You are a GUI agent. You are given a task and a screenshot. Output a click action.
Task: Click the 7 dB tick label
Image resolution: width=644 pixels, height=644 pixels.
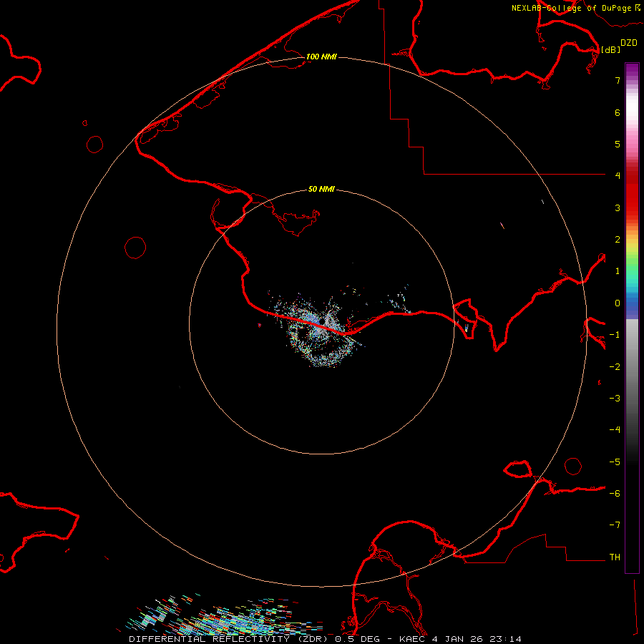click(618, 80)
